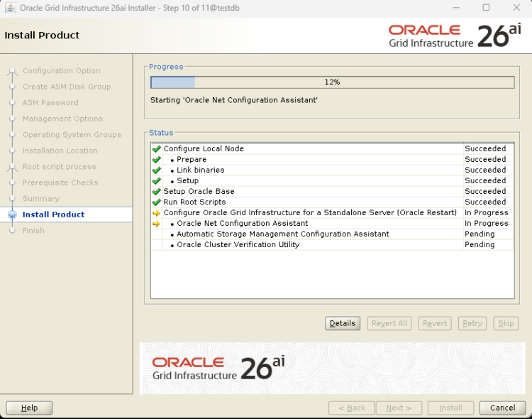
Task: Click Pending status of Automatic Storage Management
Action: [480, 234]
